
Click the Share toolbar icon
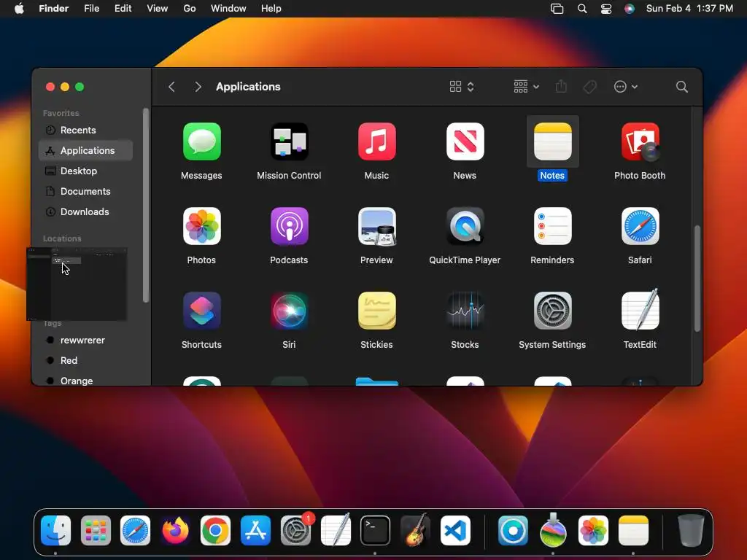(561, 86)
